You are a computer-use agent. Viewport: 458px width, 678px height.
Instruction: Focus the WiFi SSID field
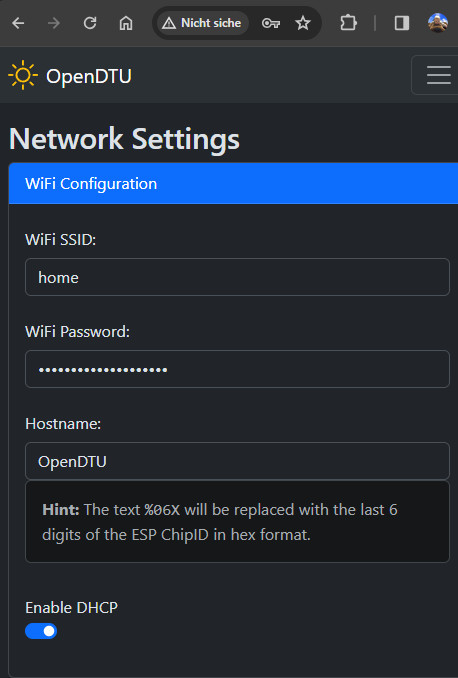tap(237, 277)
